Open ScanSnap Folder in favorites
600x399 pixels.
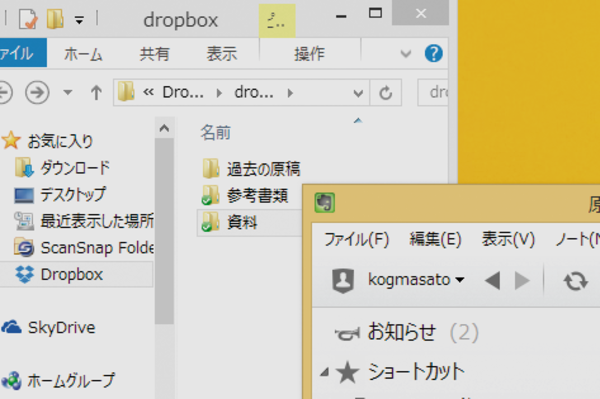[97, 248]
